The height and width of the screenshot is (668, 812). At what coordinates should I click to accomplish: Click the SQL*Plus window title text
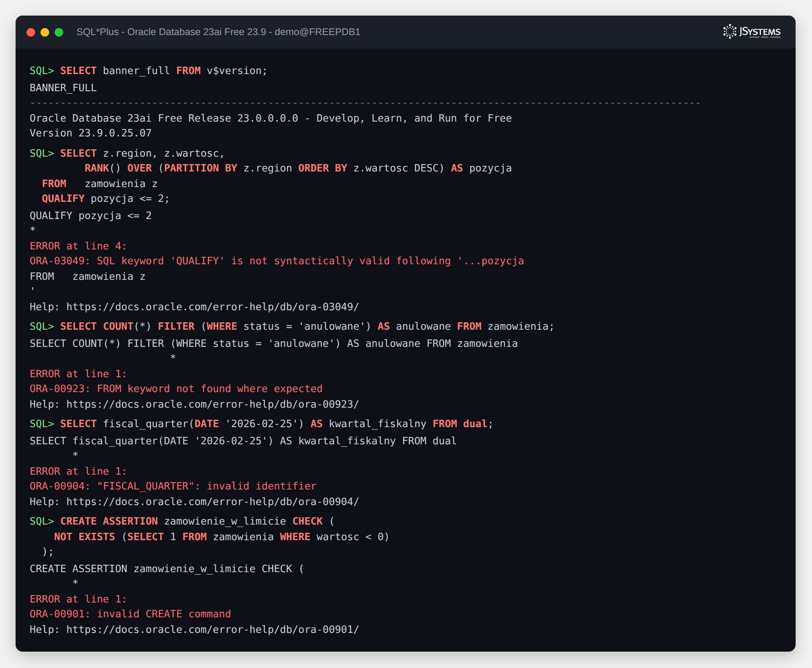[x=218, y=32]
